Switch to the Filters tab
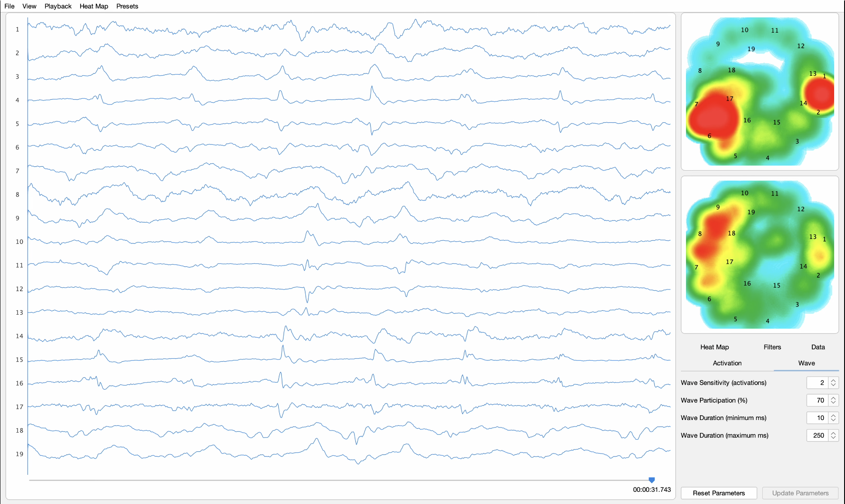Viewport: 845px width, 504px height. (772, 347)
